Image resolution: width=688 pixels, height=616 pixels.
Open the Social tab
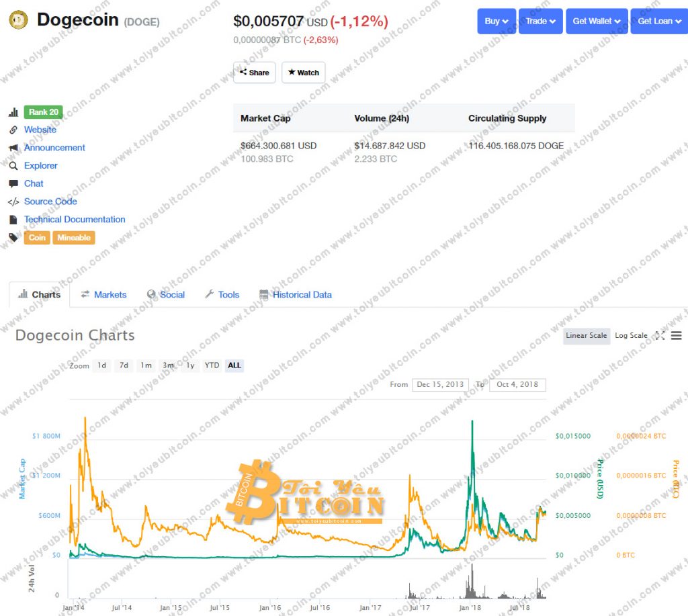pyautogui.click(x=166, y=295)
